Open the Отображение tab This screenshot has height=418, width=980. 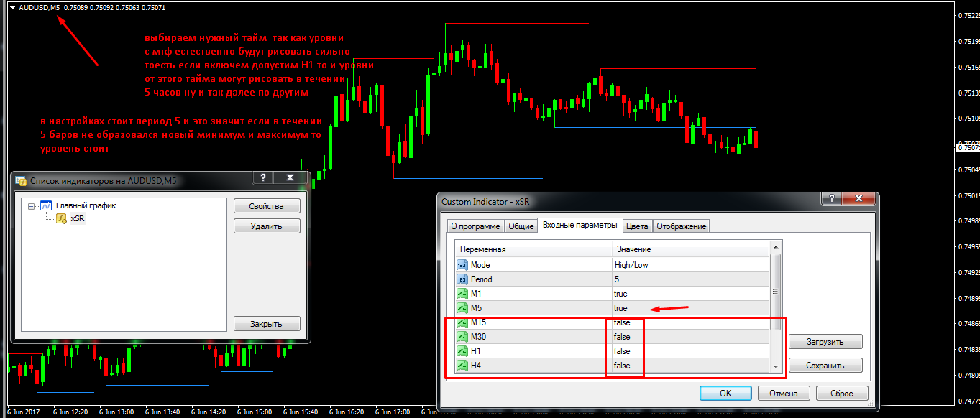681,226
